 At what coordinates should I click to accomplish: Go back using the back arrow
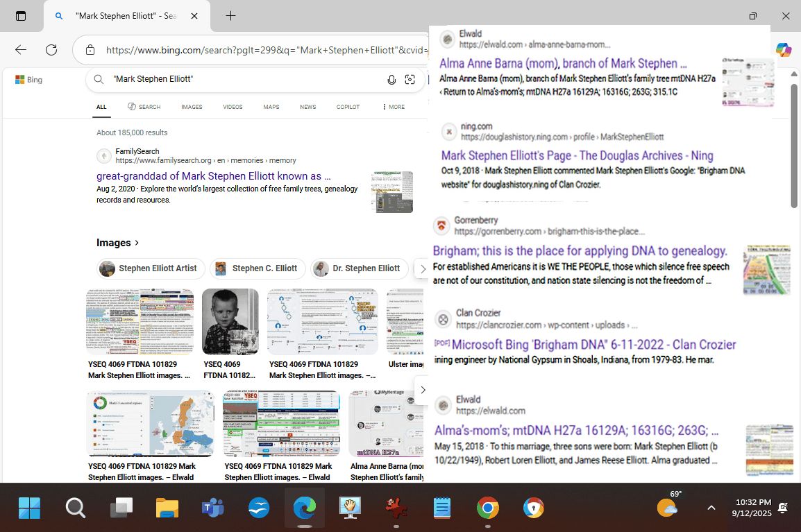click(21, 50)
